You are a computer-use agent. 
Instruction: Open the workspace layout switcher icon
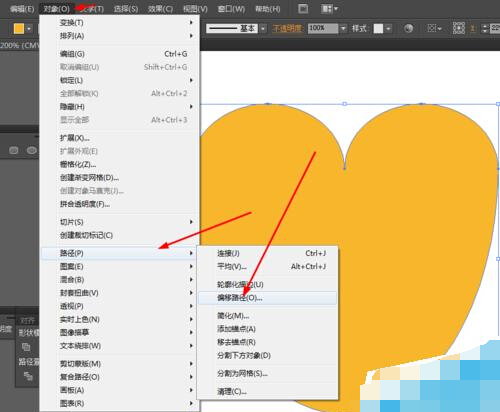(x=330, y=9)
